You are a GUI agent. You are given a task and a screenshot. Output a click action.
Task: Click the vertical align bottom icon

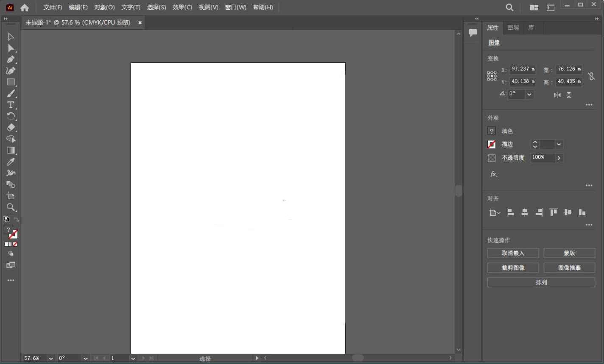582,212
